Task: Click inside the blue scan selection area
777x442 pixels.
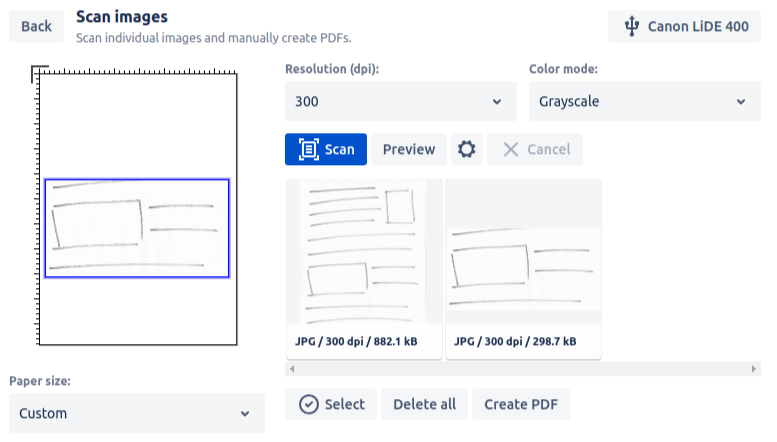Action: pyautogui.click(x=137, y=228)
